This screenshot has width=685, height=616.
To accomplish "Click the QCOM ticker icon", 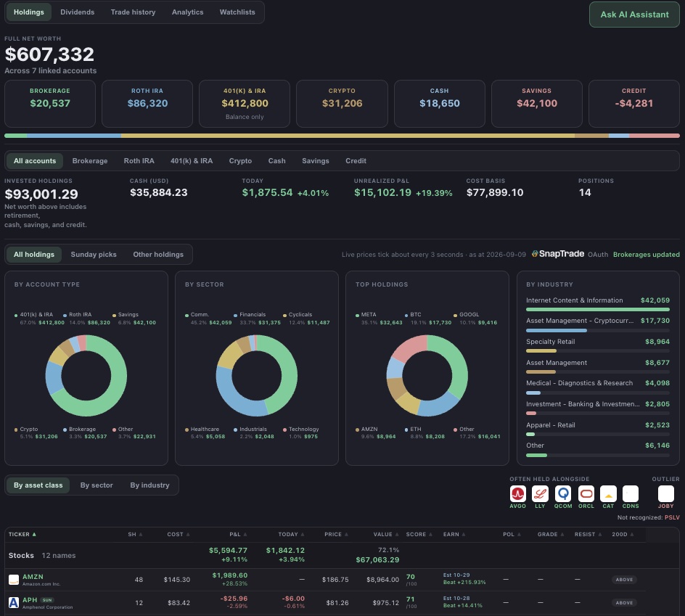I will 562,493.
